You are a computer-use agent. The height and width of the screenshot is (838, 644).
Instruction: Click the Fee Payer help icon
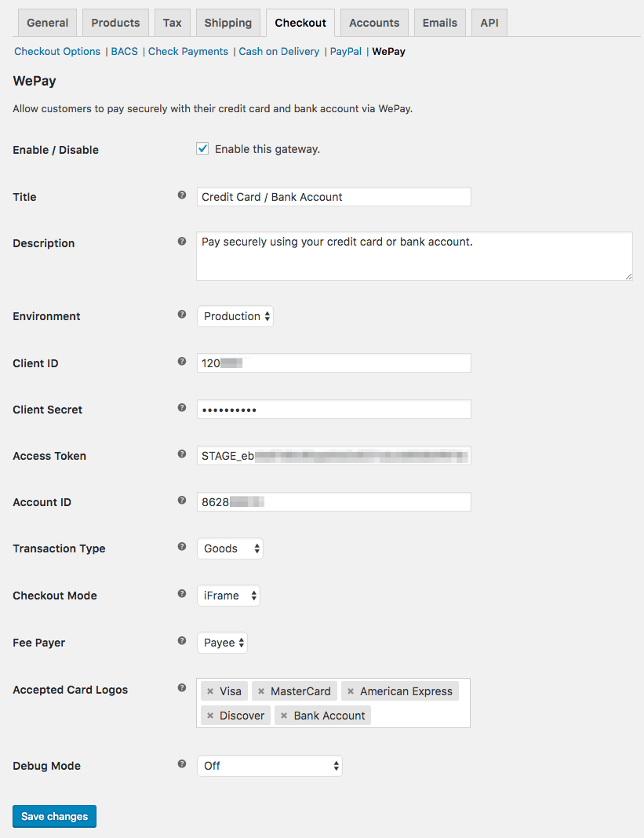click(x=181, y=640)
